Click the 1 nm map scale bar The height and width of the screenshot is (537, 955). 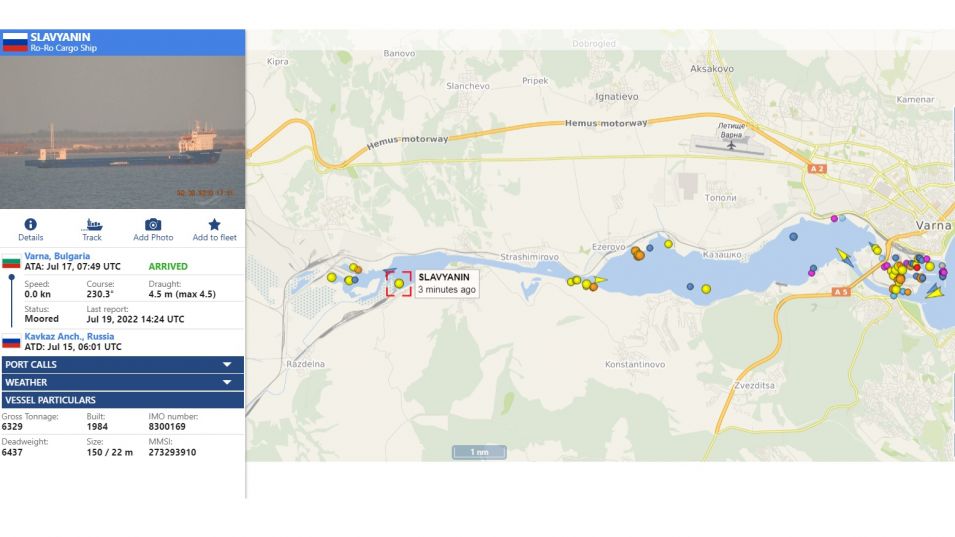479,452
